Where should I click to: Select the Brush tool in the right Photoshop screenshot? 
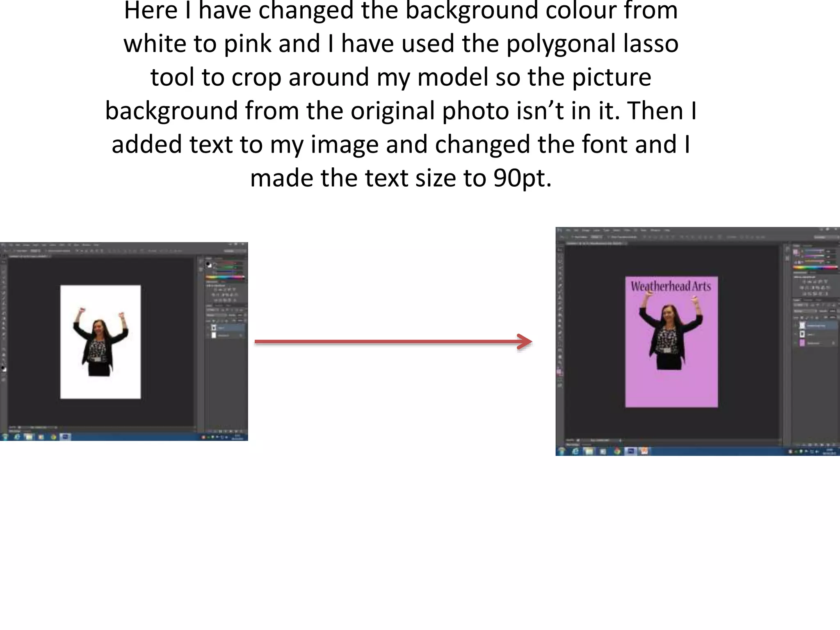560,292
